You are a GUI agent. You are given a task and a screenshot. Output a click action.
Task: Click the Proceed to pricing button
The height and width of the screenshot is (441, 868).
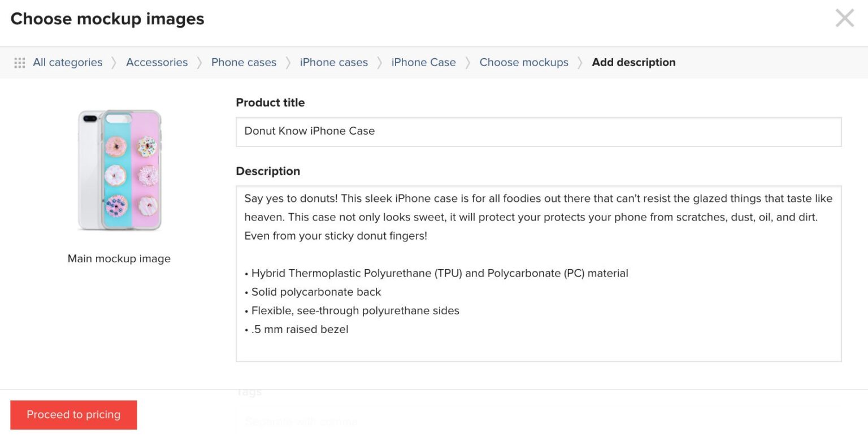click(x=73, y=414)
